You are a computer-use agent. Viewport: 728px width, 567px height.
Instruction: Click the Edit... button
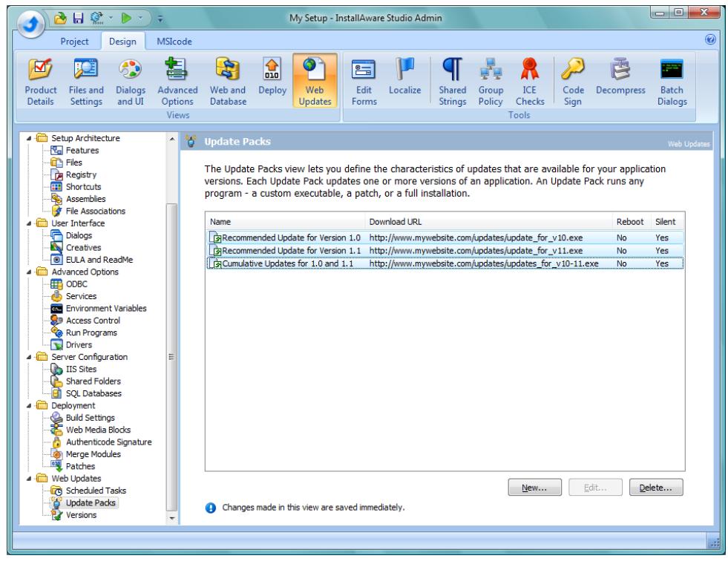pyautogui.click(x=595, y=488)
